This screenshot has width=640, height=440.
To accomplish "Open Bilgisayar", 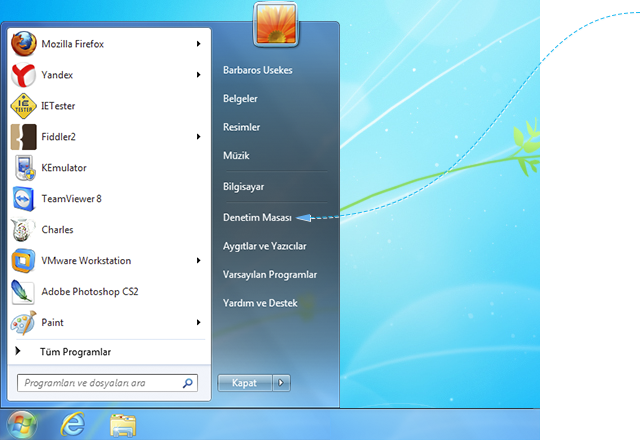I will (243, 187).
